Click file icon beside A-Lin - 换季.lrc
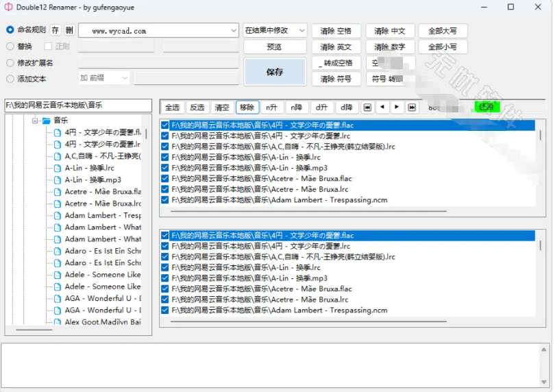This screenshot has height=392, width=555. [x=58, y=168]
